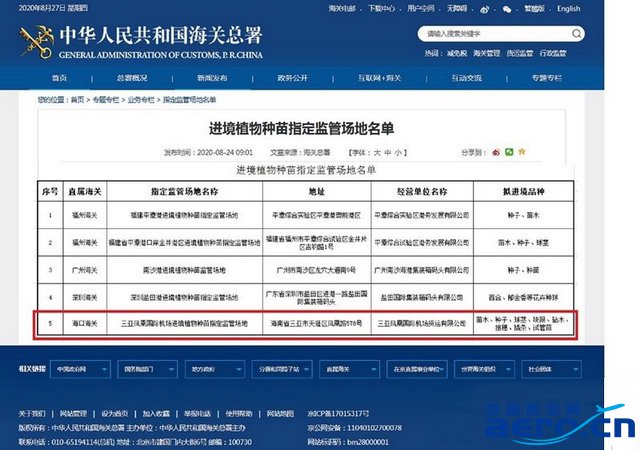
Task: Click the 用户空间 top link
Action: tap(420, 9)
